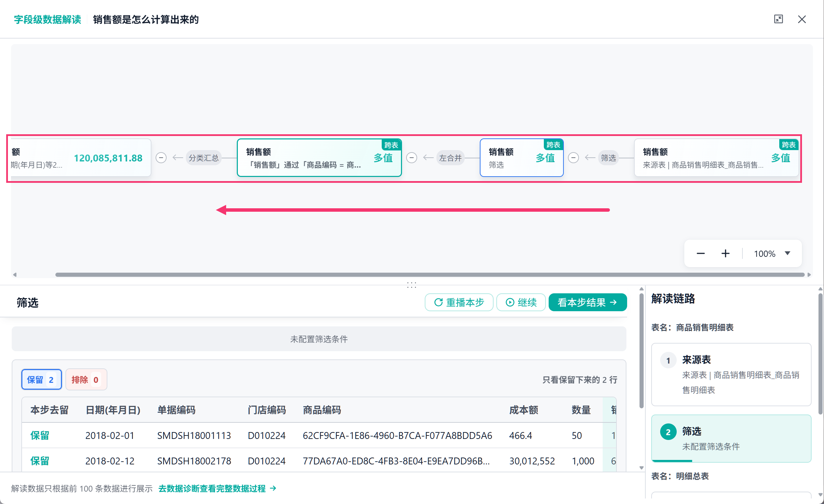Click the 商品编码 column header
Viewport: 824px width, 504px height.
coord(322,410)
